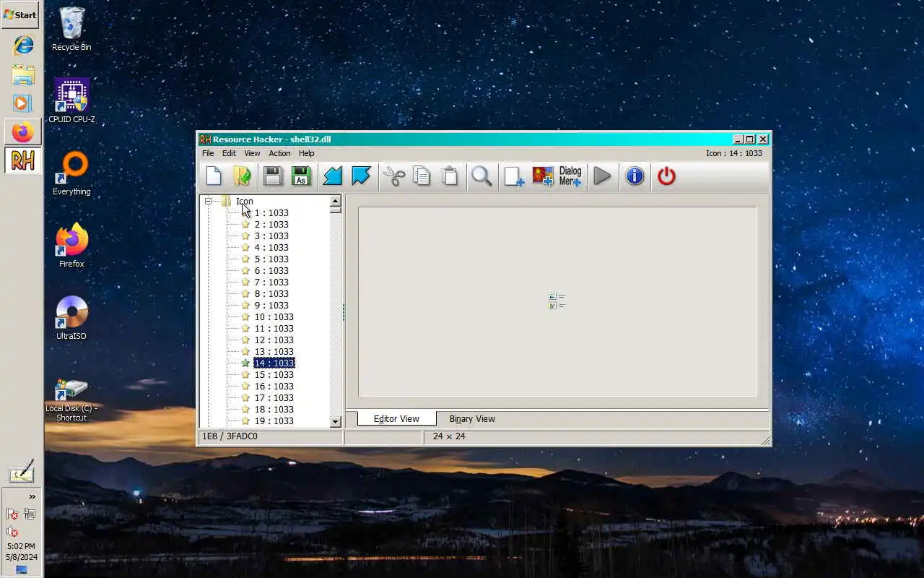Save with the grey floppy disk icon
924x578 pixels.
pos(273,176)
